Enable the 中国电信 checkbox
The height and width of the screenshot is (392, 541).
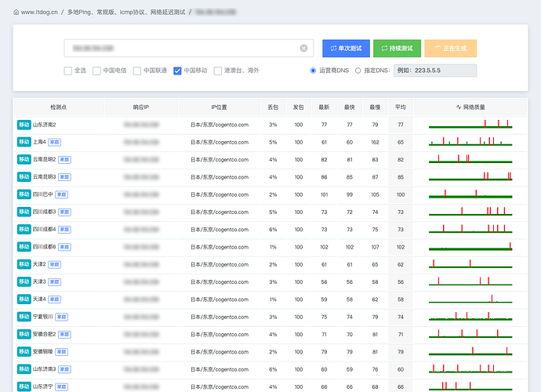96,71
